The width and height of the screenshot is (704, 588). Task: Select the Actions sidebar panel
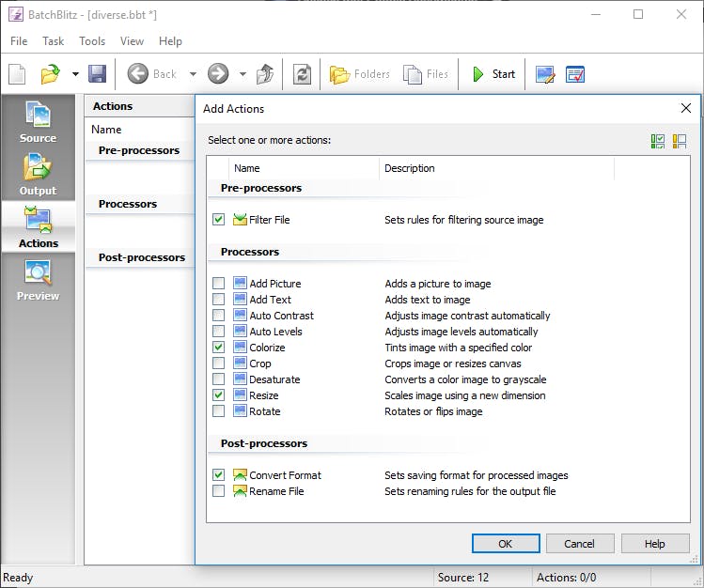coord(39,227)
